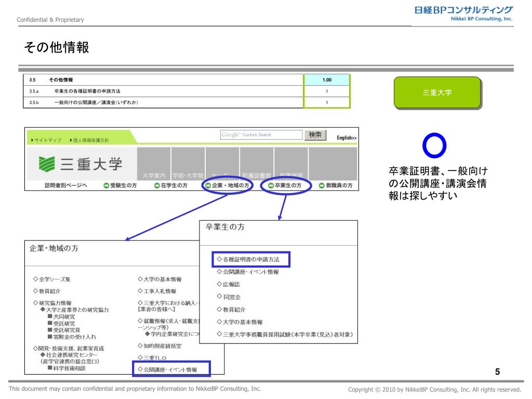532x399 pixels.
Task: Click the 1.00 score cell
Action: (x=327, y=79)
